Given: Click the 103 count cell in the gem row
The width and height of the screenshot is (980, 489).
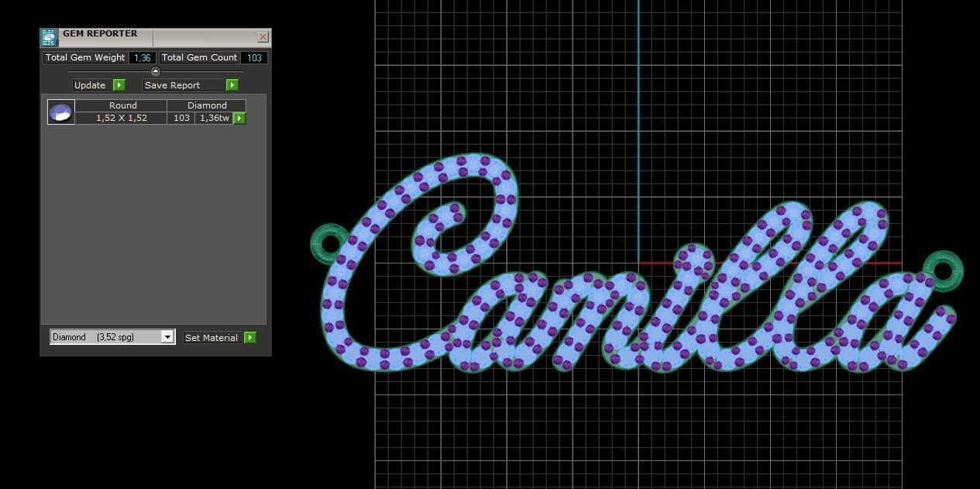Looking at the screenshot, I should (181, 118).
